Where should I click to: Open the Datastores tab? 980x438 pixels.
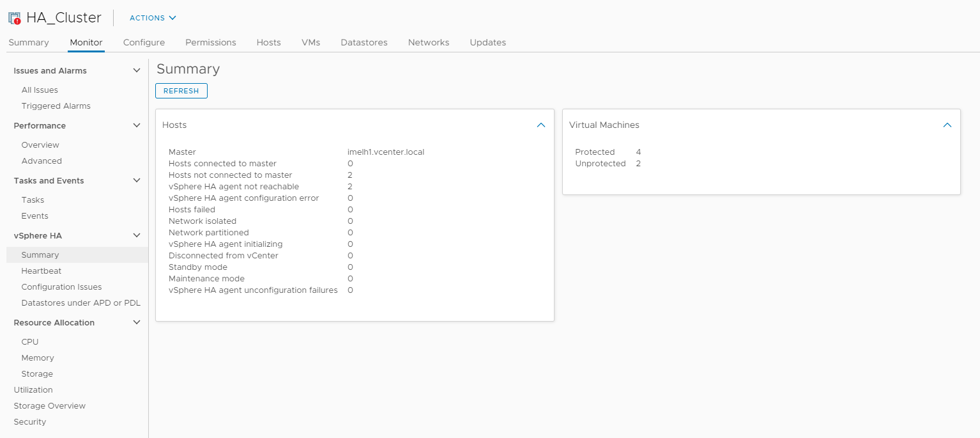[364, 42]
